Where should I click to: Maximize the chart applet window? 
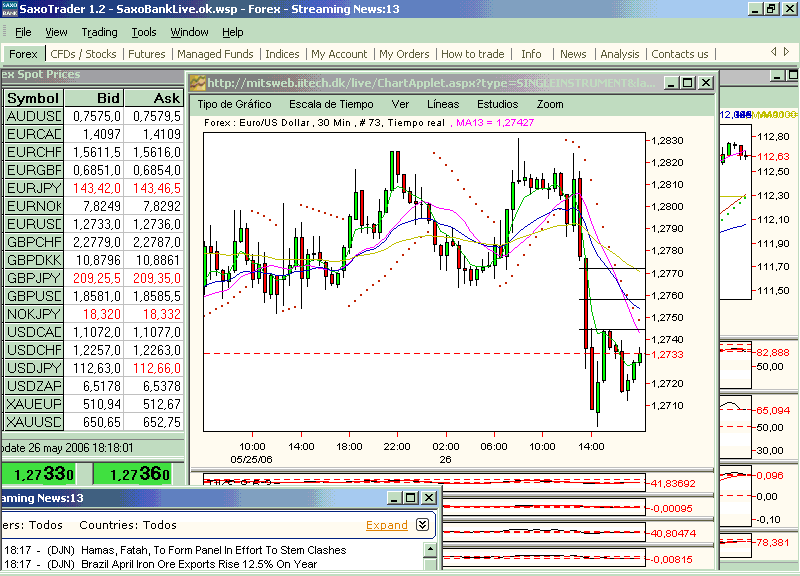(688, 83)
